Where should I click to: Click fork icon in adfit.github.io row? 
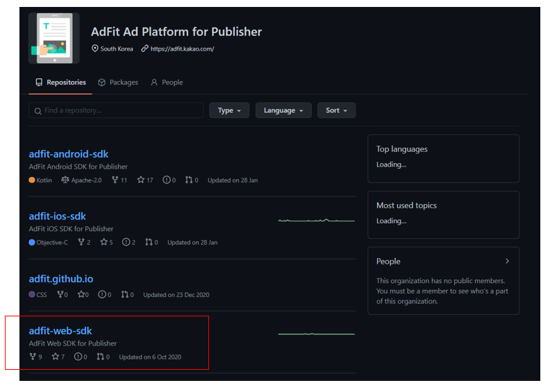click(60, 294)
